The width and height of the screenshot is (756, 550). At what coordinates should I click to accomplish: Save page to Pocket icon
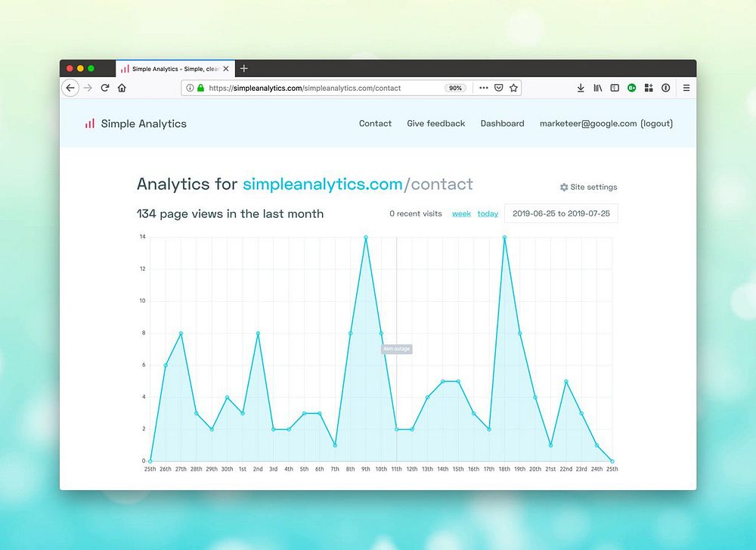tap(499, 88)
